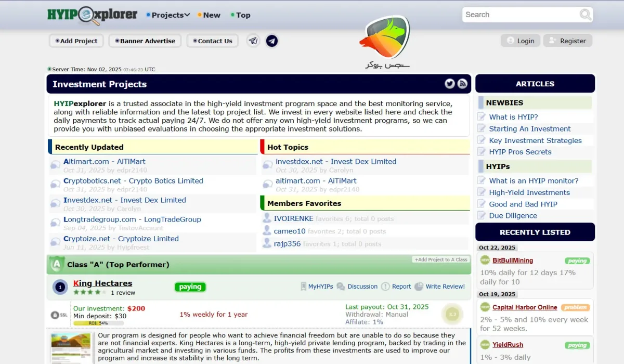Open the Twitter icon in Investment Projects header

pos(450,84)
